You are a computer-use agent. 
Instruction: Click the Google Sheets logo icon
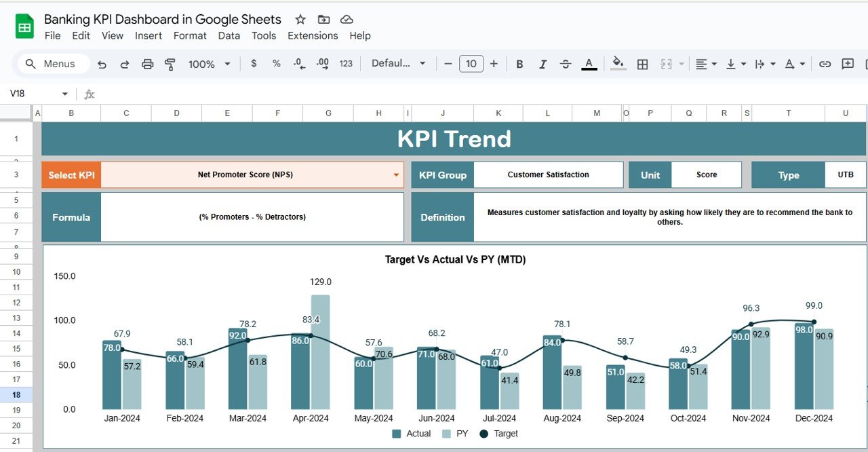[24, 27]
